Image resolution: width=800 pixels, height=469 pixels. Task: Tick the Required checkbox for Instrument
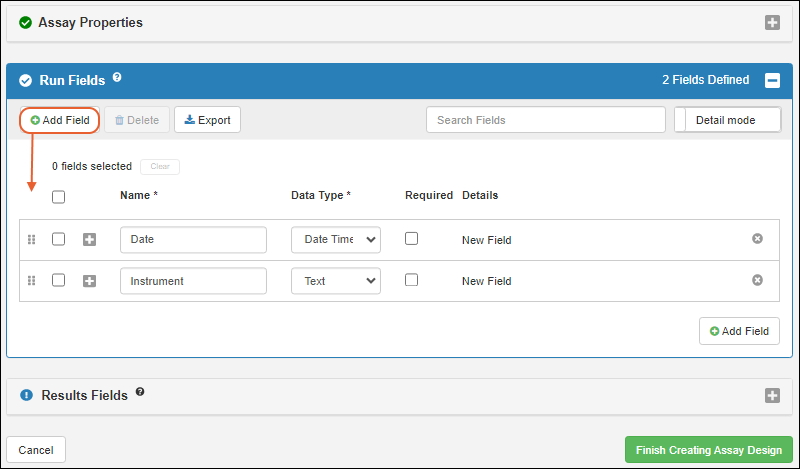(411, 280)
